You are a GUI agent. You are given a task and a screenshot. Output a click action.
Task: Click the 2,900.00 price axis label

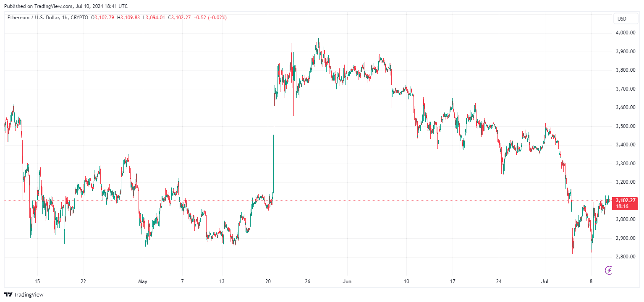tap(625, 238)
